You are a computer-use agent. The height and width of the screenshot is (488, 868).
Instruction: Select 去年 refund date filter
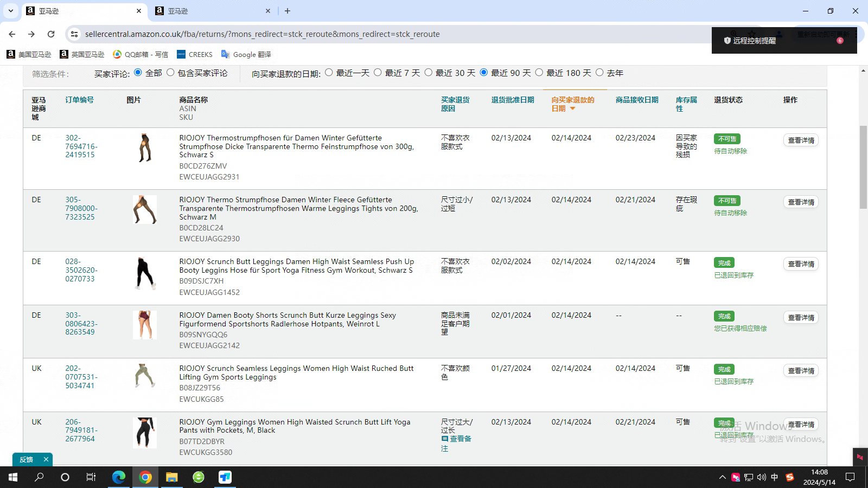pyautogui.click(x=599, y=72)
